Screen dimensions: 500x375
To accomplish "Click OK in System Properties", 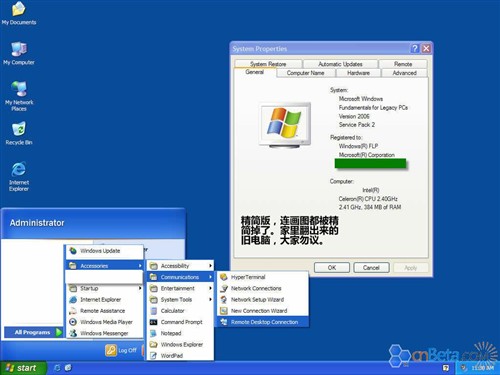I will (332, 268).
